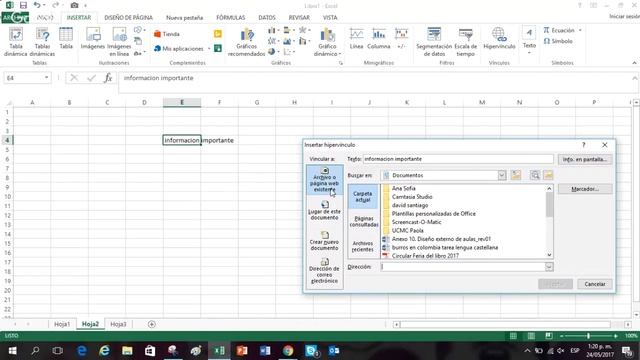This screenshot has width=640, height=360.
Task: Go up one folder in hyperlink dialog
Action: coord(516,175)
